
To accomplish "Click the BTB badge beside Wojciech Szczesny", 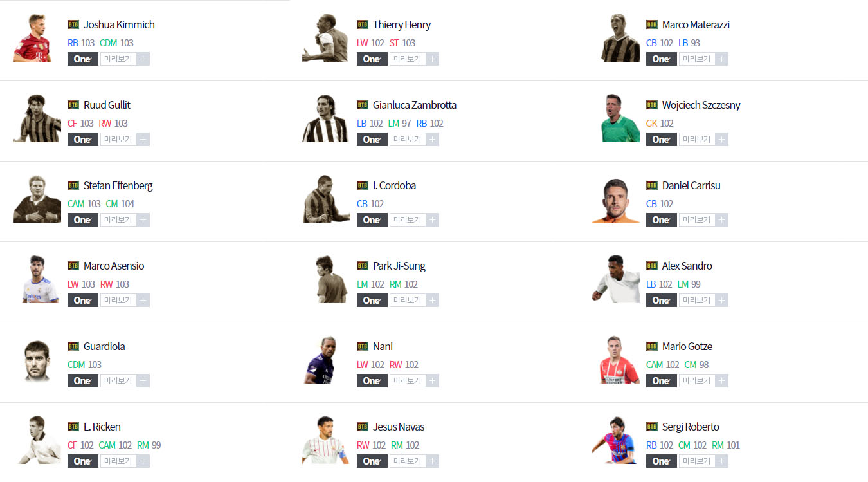I will coord(652,105).
